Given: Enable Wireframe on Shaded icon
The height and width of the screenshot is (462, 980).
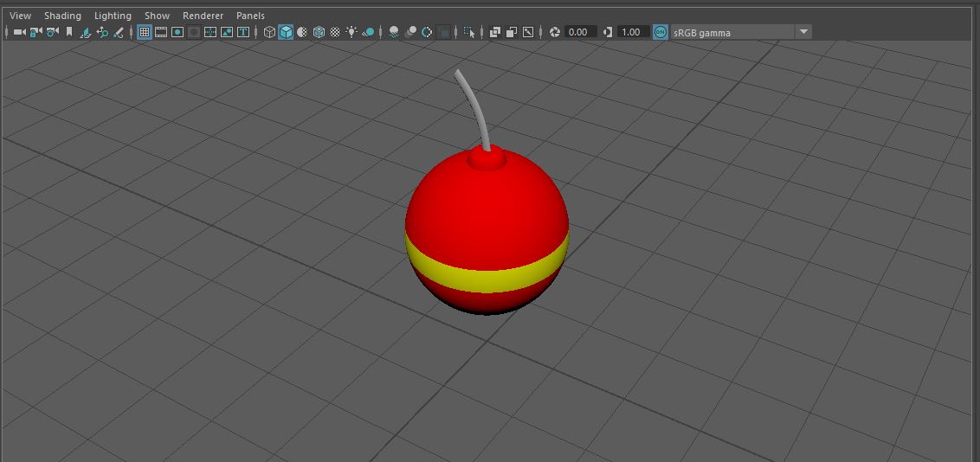Looking at the screenshot, I should 319,32.
